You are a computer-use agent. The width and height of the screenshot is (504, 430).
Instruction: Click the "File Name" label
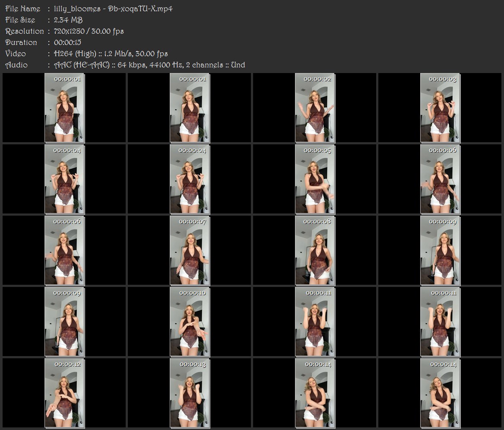pos(23,9)
